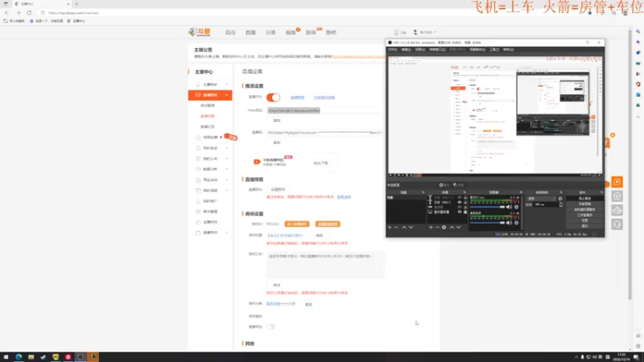
Task: Click the 前往下载 download button
Action: tap(320, 163)
